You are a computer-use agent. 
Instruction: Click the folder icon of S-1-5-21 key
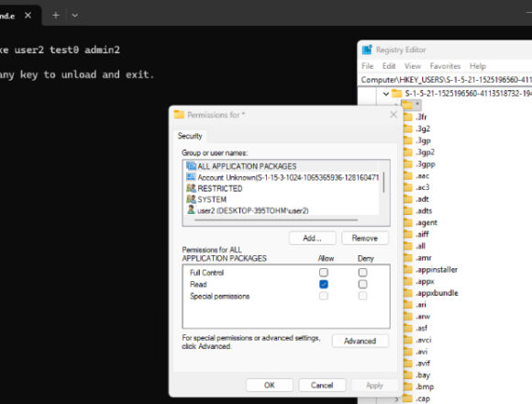click(x=396, y=94)
